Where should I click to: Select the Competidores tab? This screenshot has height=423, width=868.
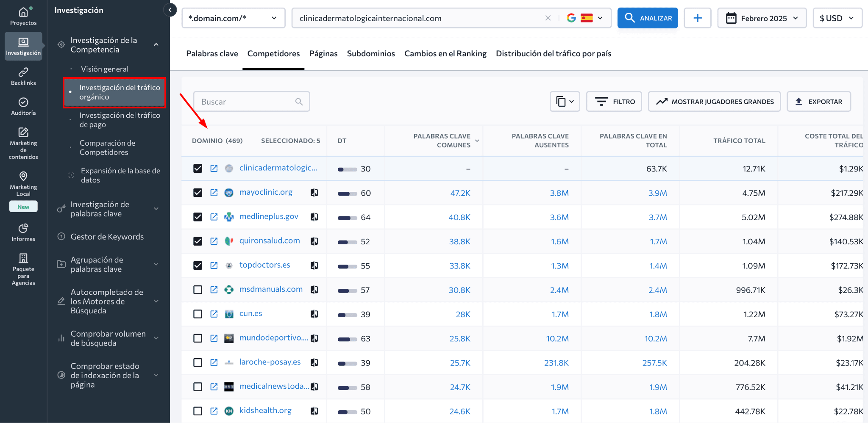(273, 54)
